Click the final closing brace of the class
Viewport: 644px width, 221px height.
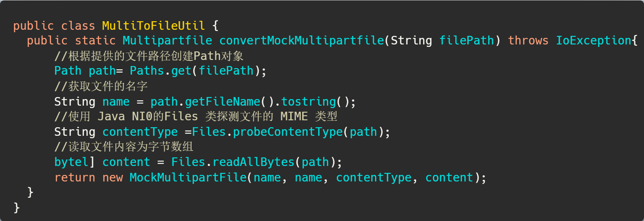[x=17, y=208]
